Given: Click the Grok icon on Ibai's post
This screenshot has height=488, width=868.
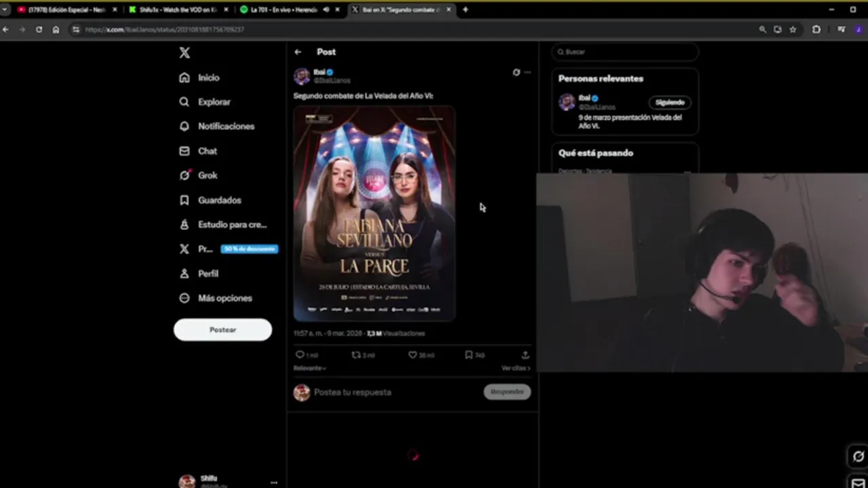Looking at the screenshot, I should pos(516,73).
